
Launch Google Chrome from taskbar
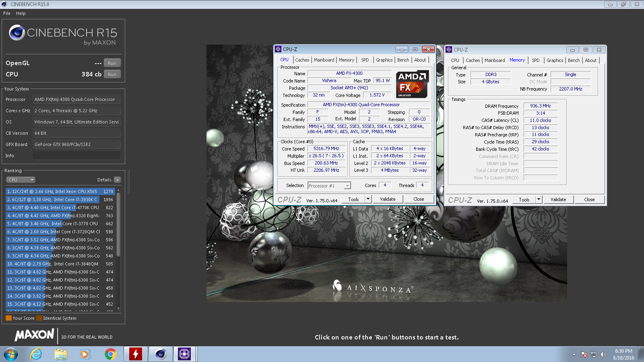click(x=110, y=354)
